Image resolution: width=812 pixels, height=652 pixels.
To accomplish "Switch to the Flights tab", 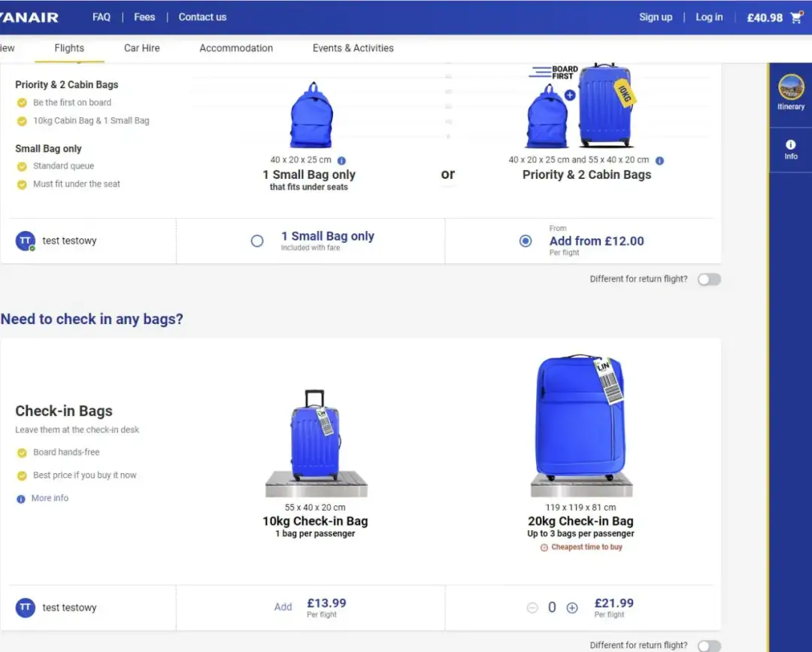I will [x=69, y=48].
